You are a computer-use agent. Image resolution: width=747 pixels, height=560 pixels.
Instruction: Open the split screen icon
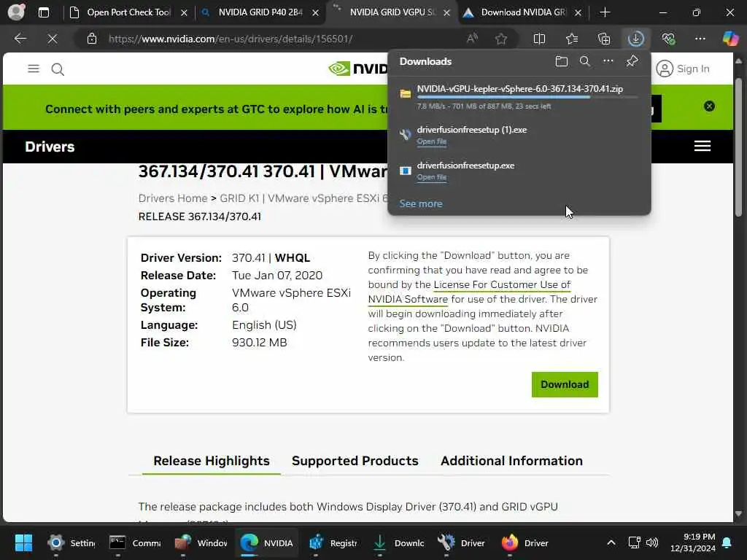point(539,39)
